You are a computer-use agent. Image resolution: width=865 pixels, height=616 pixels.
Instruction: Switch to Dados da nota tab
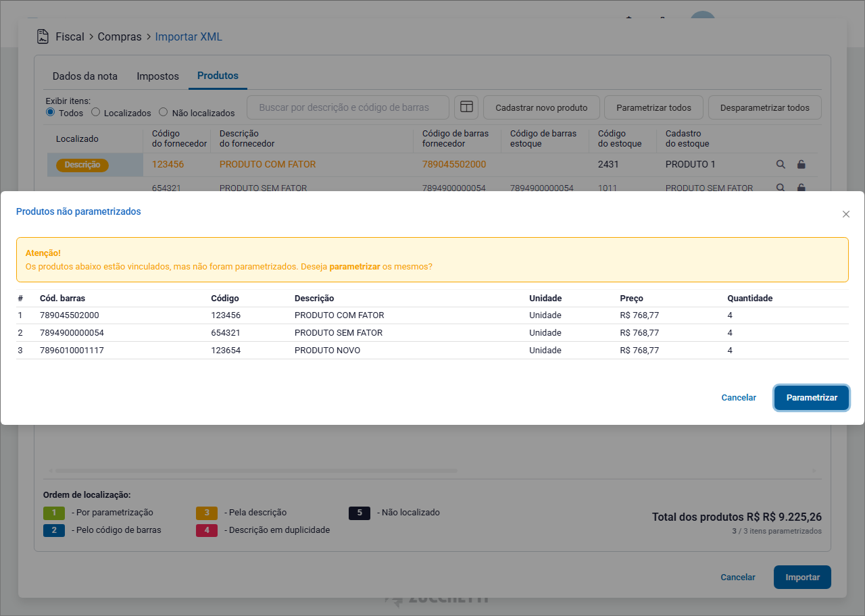point(85,76)
